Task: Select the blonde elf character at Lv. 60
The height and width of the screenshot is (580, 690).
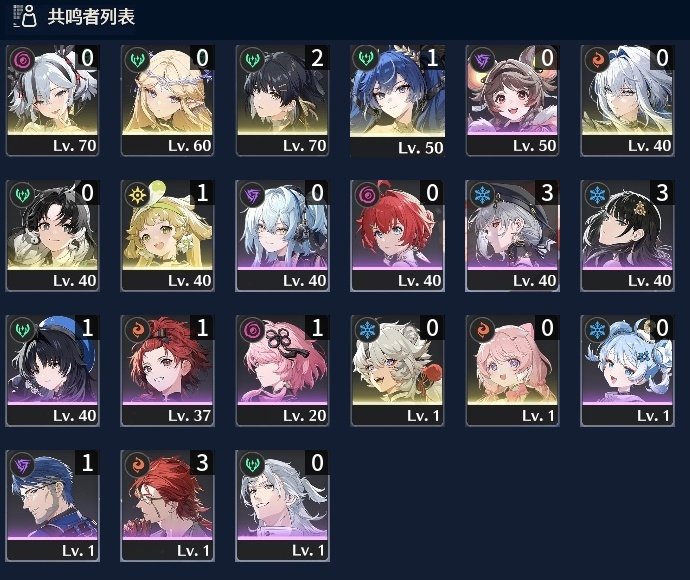Action: 167,100
